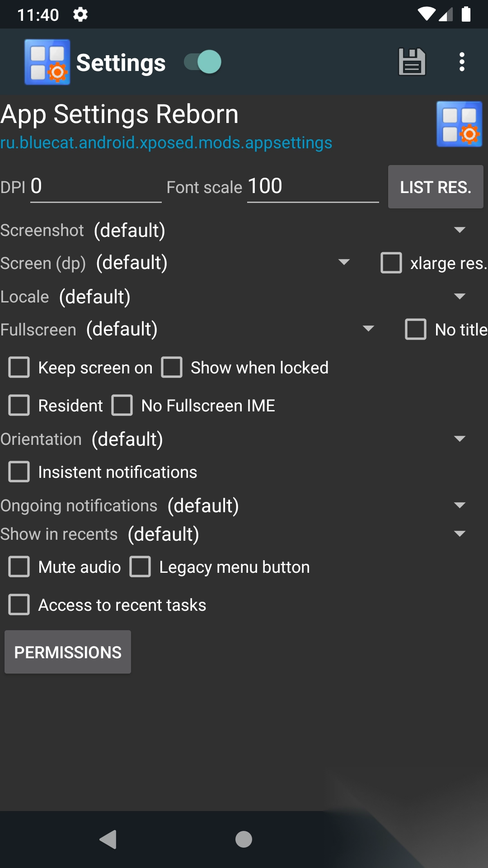Viewport: 488px width, 868px height.
Task: Turn off the Settings master switch
Action: [203, 62]
